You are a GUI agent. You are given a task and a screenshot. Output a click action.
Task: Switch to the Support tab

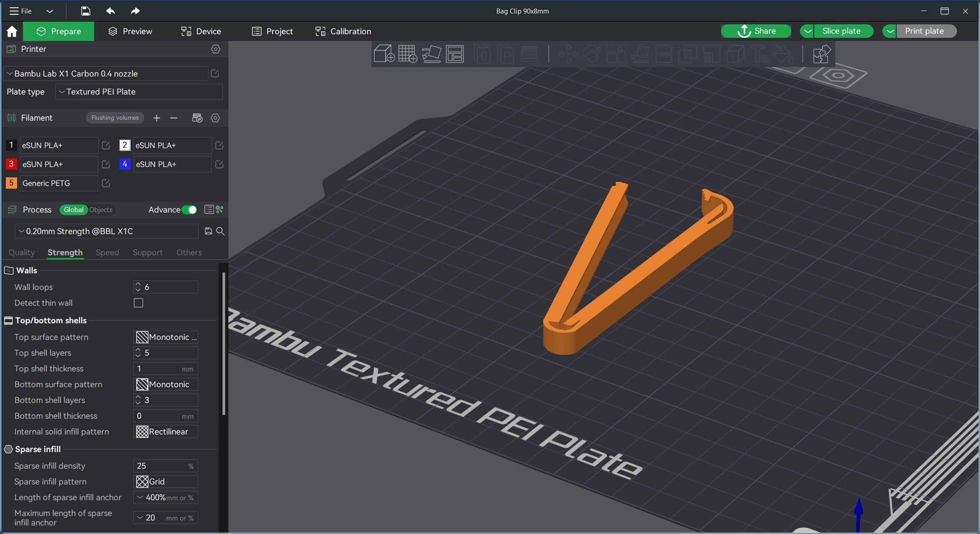(147, 252)
